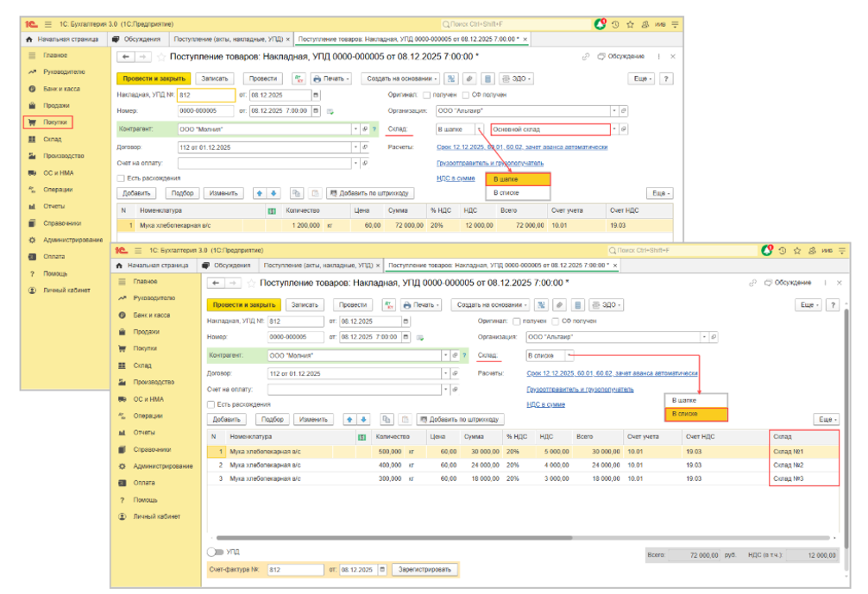Click notifications bell icon in front window
This screenshot has width=868, height=594.
pos(767,251)
